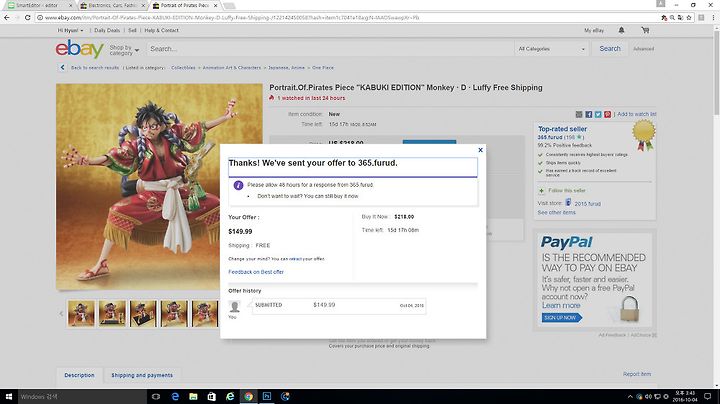720x404 pixels.
Task: Open the seller's See other items link
Action: [x=556, y=213]
